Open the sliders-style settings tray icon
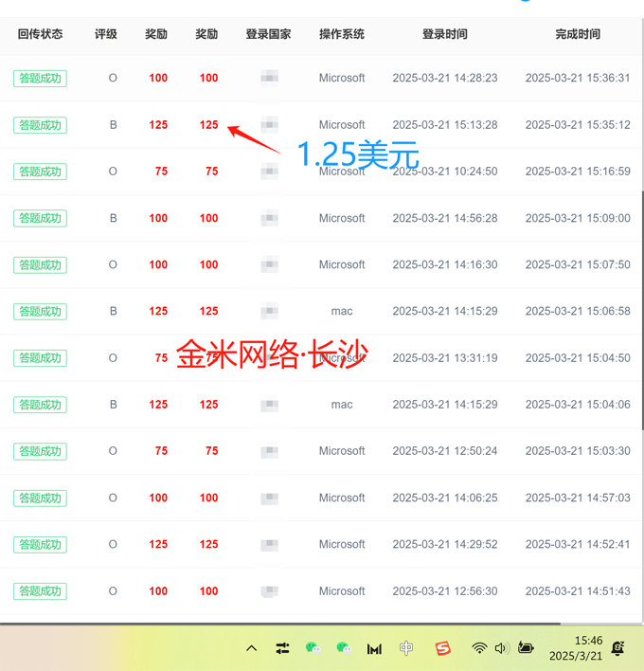 (282, 648)
